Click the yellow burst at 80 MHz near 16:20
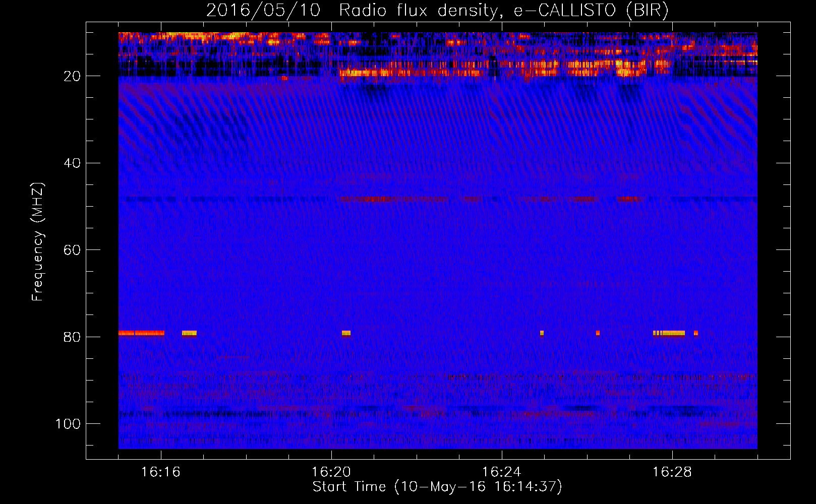The height and width of the screenshot is (504, 816). tap(346, 333)
